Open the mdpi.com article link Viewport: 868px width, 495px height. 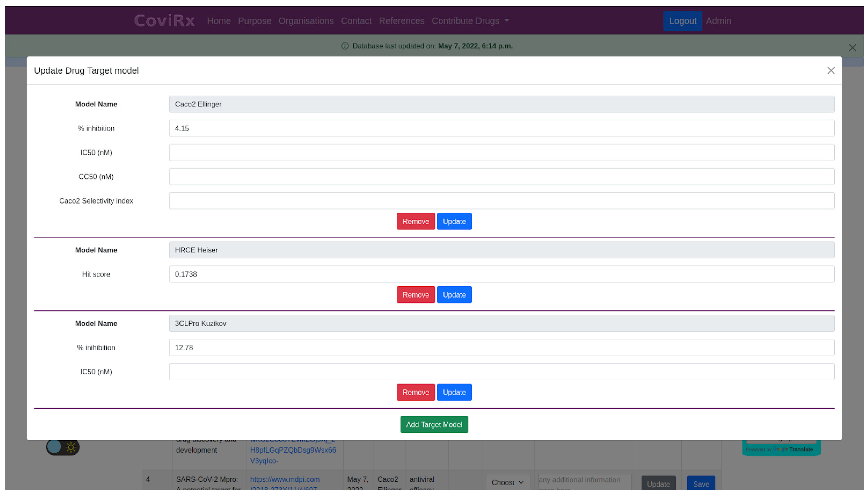pos(285,479)
